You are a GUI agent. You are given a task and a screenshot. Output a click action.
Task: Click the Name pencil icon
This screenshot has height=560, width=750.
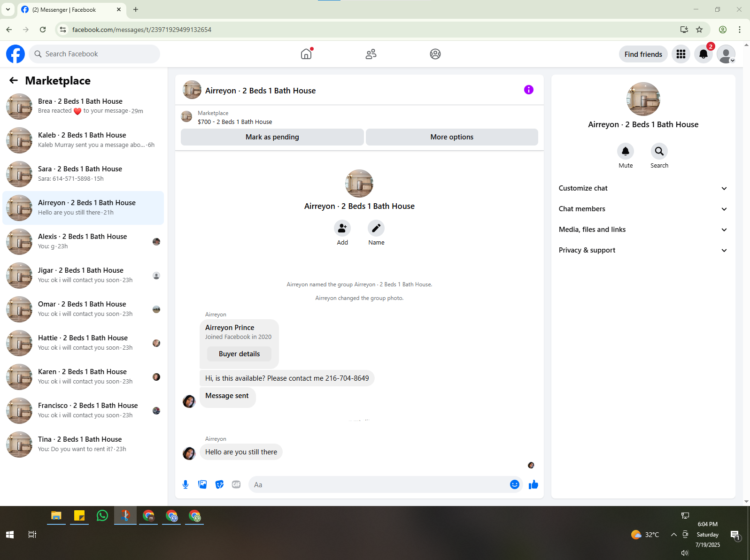376,228
